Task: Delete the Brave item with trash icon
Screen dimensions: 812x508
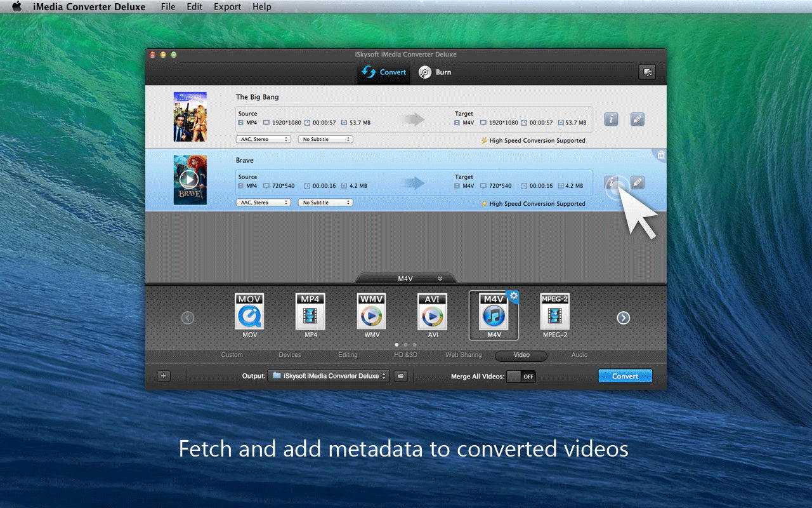Action: pyautogui.click(x=661, y=155)
